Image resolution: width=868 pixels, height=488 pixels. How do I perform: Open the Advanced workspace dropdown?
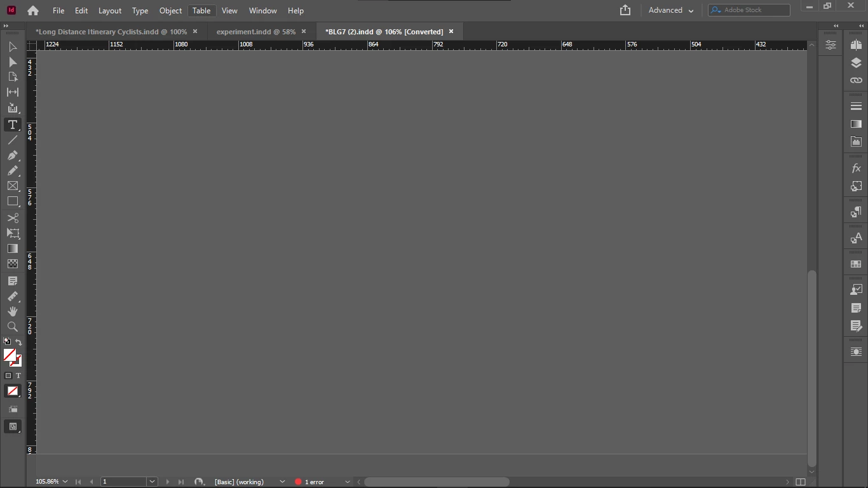[671, 10]
